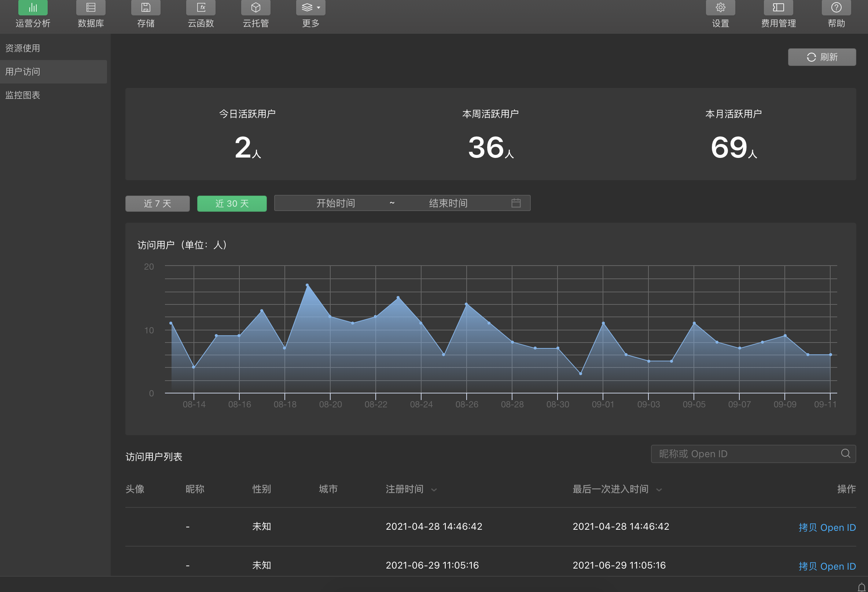
Task: Select the 近 30 天 range button
Action: tap(232, 203)
